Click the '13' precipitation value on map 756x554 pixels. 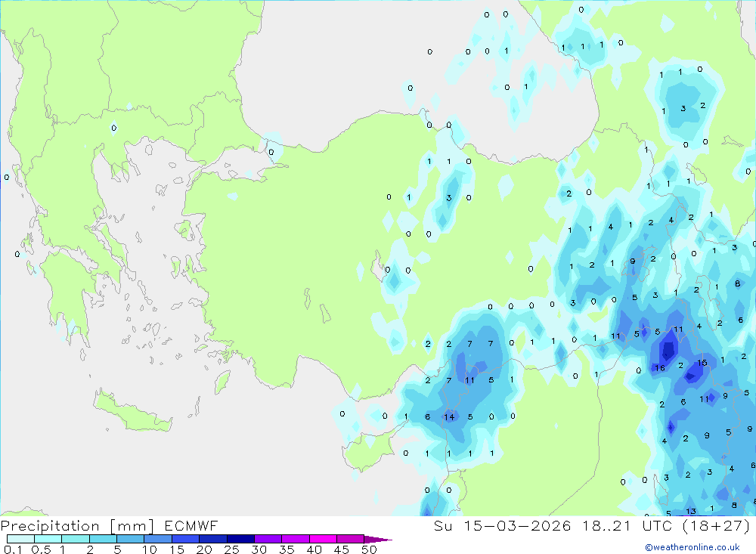tap(691, 511)
